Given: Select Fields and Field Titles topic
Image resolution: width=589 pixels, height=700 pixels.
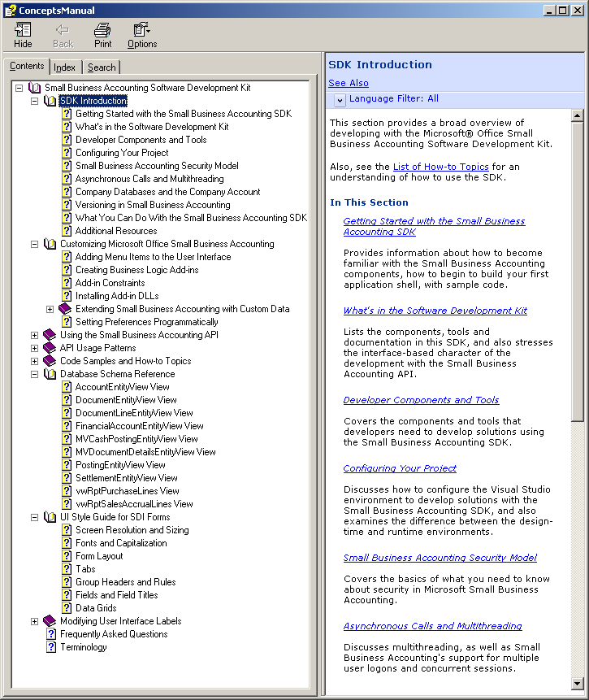Looking at the screenshot, I should coord(116,595).
